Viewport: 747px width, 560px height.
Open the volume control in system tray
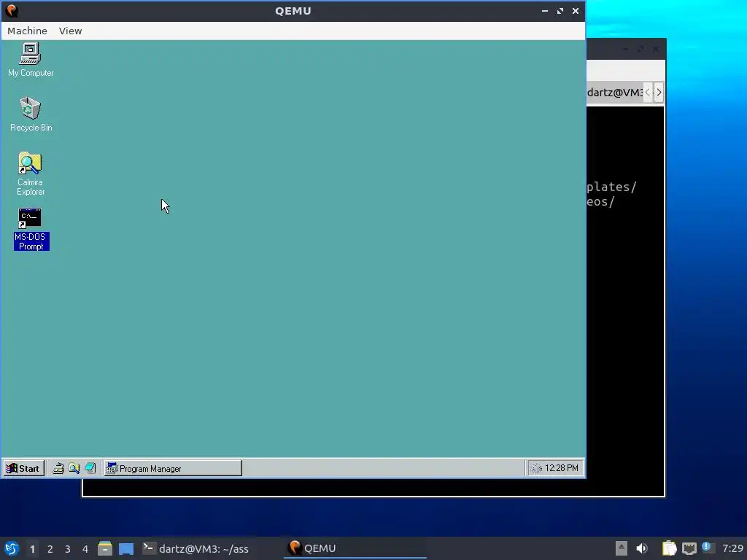(642, 548)
